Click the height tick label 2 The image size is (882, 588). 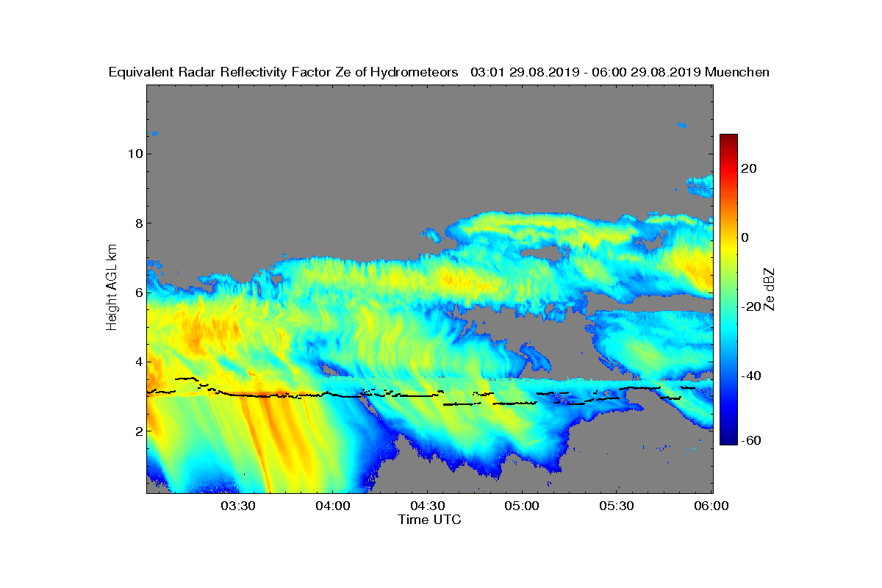pyautogui.click(x=138, y=431)
